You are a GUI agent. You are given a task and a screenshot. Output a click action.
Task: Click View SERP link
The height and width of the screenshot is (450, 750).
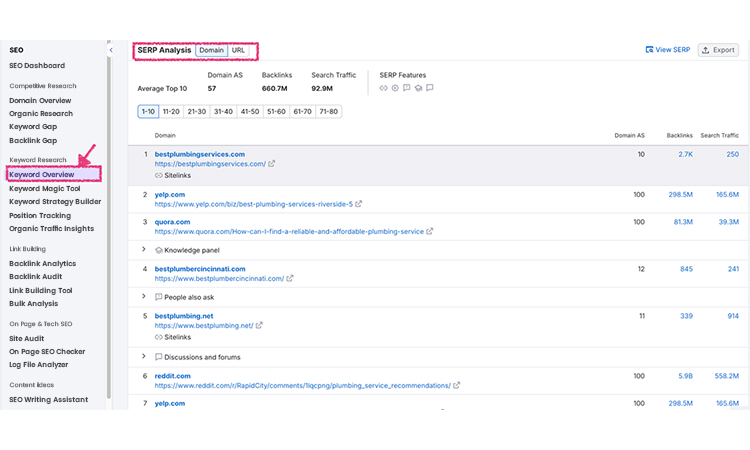[668, 50]
